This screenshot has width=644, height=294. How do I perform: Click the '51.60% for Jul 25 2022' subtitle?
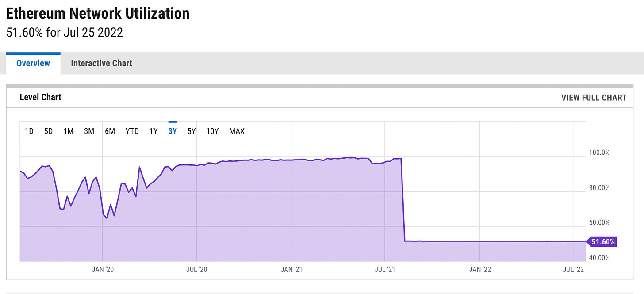[65, 33]
